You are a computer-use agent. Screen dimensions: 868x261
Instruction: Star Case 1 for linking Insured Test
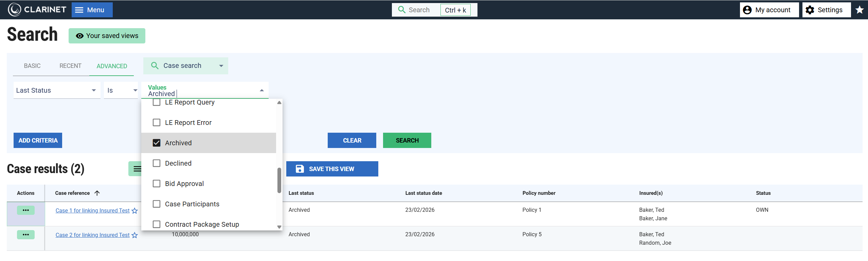click(x=135, y=211)
